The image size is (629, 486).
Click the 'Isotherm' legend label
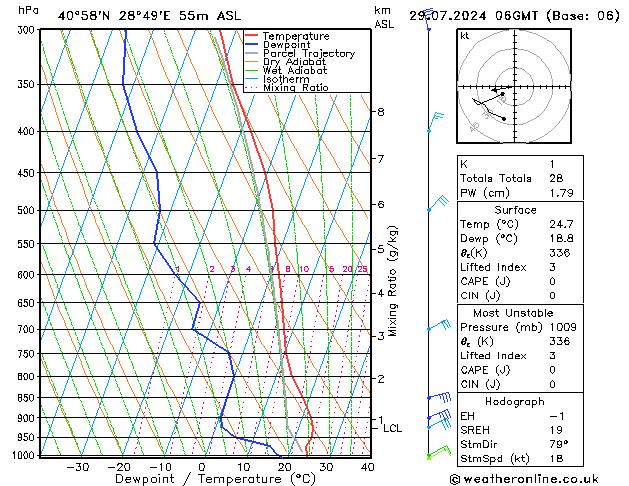pyautogui.click(x=286, y=79)
